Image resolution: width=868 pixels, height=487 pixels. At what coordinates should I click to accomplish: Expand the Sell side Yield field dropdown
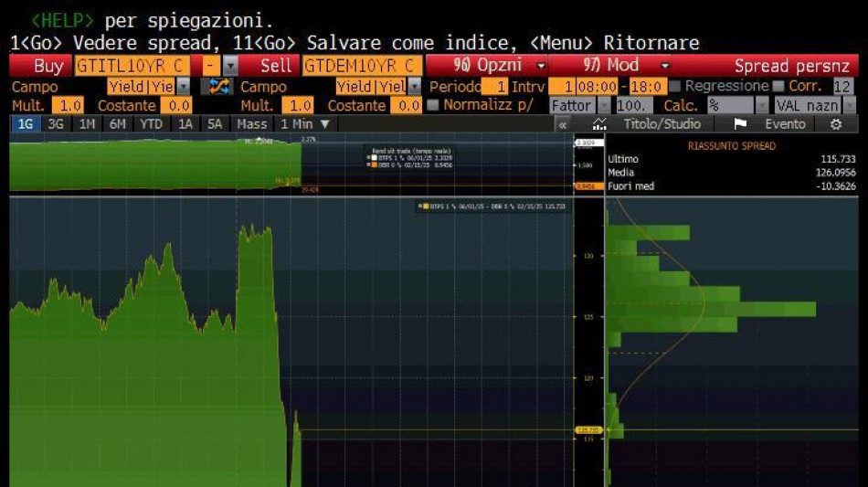pos(414,86)
